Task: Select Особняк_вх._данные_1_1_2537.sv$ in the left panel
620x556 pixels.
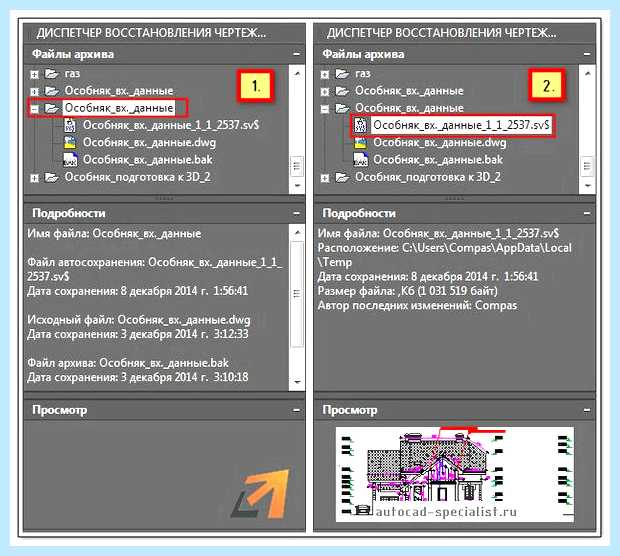Action: pos(171,125)
